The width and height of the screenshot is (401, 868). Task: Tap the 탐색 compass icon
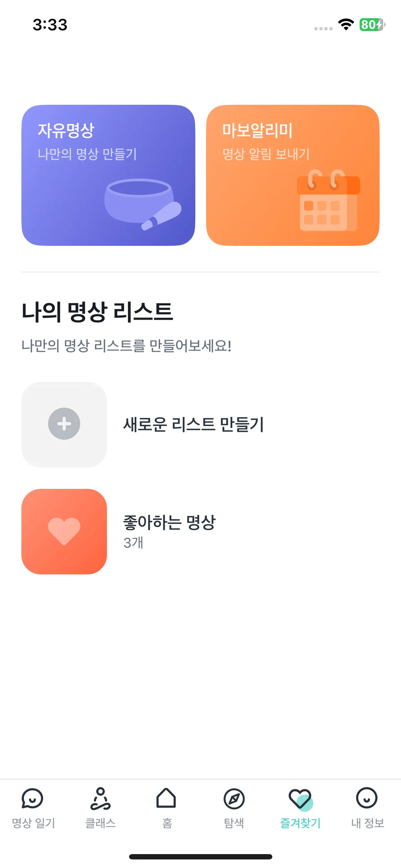coord(234,799)
